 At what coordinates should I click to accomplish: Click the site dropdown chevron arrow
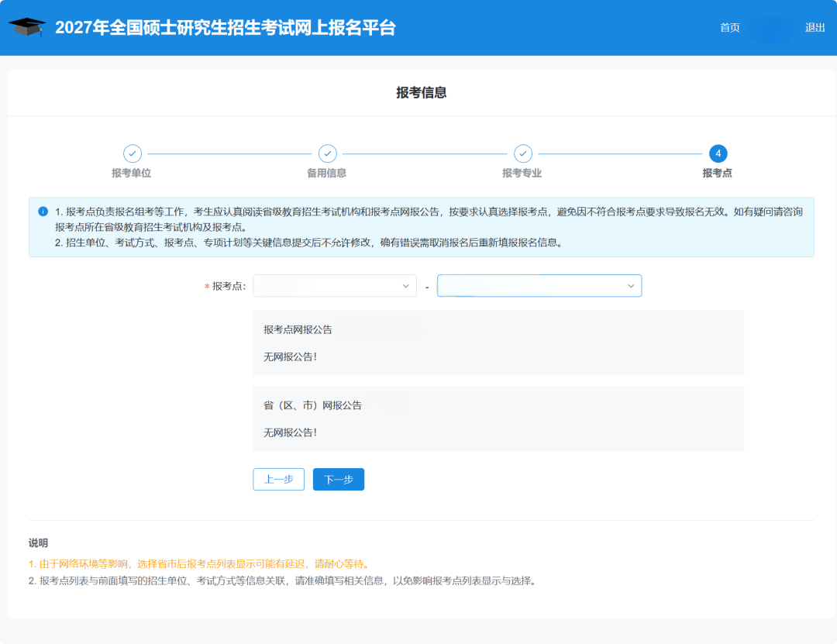click(631, 286)
